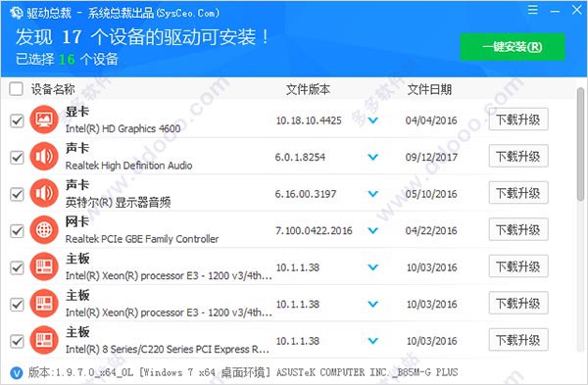Toggle the select-all checkbox beside 设备名称
588x385 pixels.
click(x=16, y=89)
